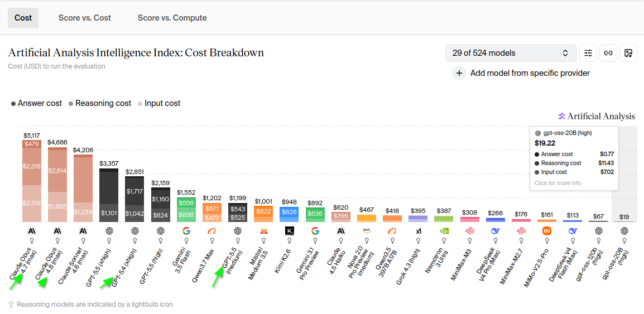
Task: Click MiniMax logo under MiniMax-M3
Action: click(x=469, y=231)
